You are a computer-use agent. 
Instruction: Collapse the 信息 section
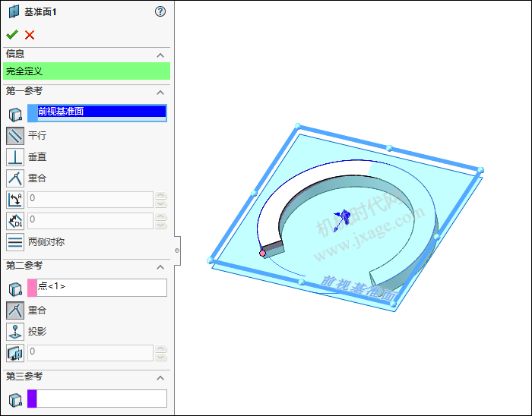point(160,55)
